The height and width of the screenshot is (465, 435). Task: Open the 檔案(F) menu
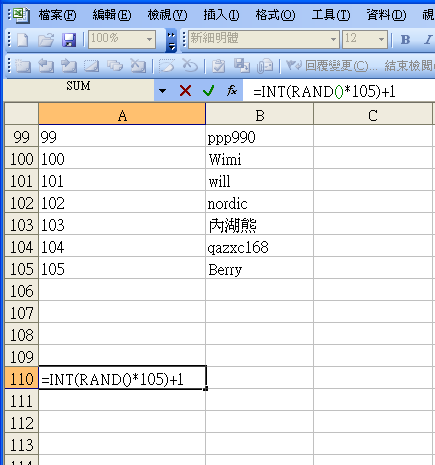tap(57, 15)
